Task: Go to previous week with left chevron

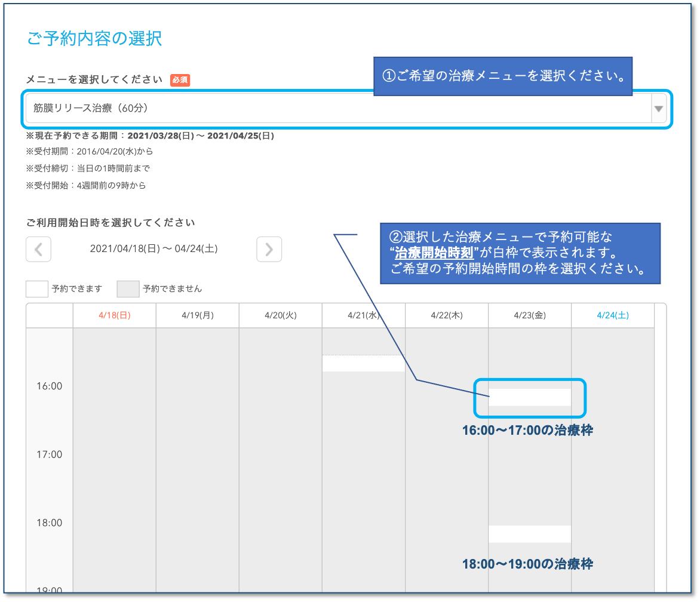Action: [38, 249]
